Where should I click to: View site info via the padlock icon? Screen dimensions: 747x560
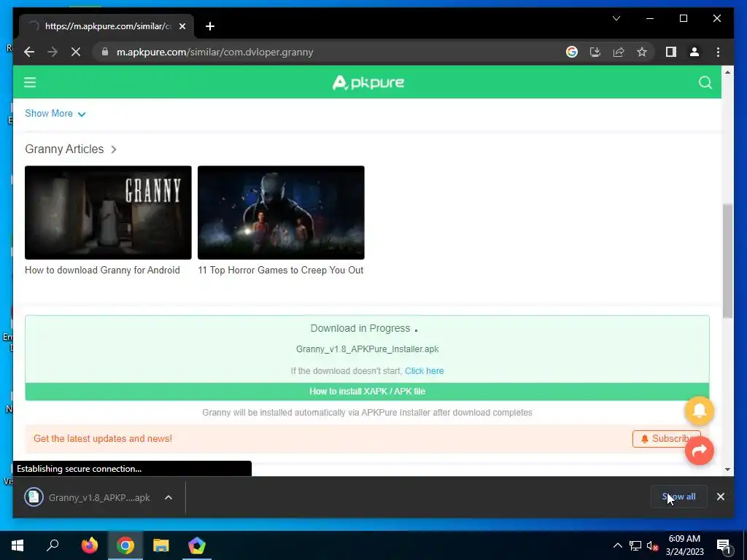pyautogui.click(x=105, y=52)
